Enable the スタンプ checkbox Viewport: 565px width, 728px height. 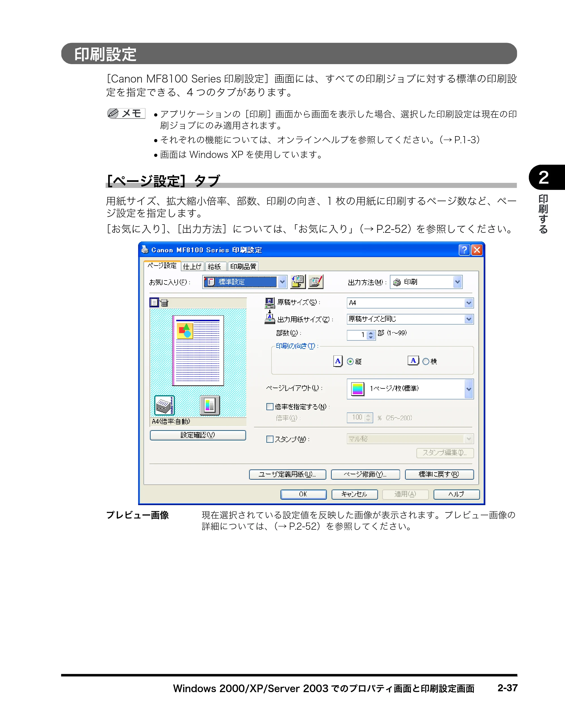pos(270,439)
